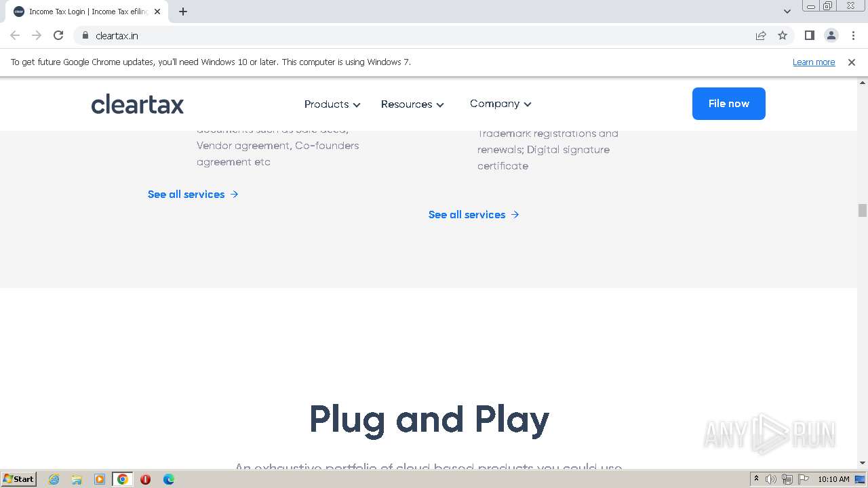This screenshot has height=488, width=868.
Task: Open Microsoft Edge from taskbar
Action: [168, 479]
